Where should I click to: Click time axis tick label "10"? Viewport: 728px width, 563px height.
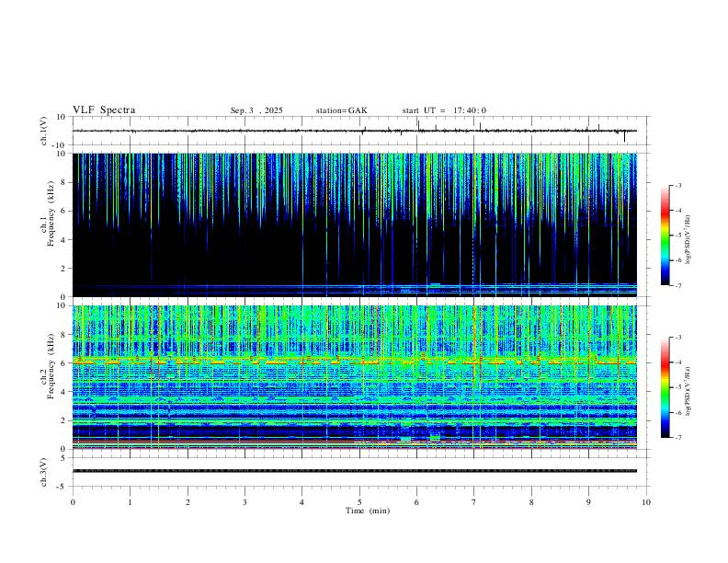646,502
